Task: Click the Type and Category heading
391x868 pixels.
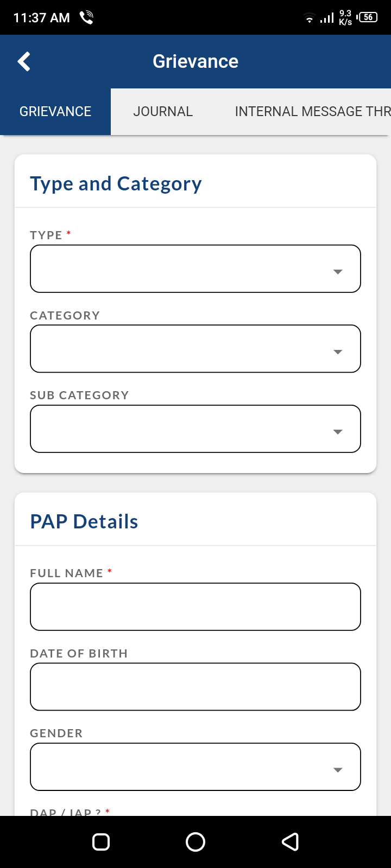Action: 116,184
